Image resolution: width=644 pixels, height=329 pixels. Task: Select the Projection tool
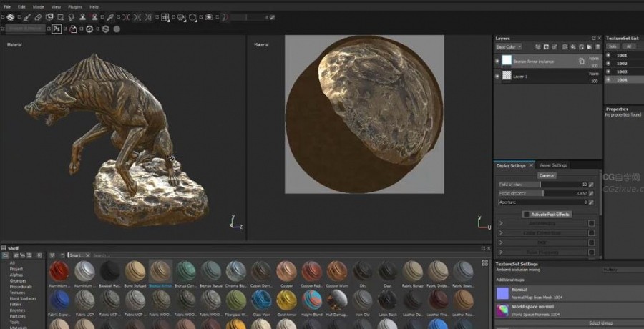point(49,17)
